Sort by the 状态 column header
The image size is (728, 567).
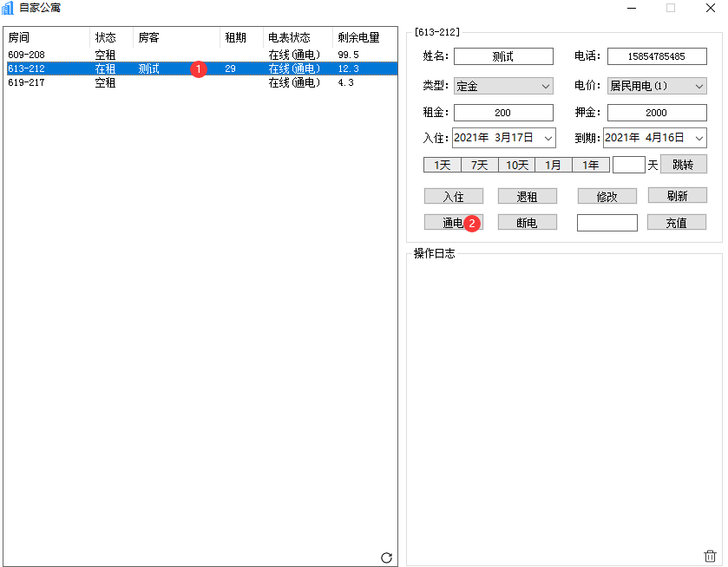pos(111,37)
